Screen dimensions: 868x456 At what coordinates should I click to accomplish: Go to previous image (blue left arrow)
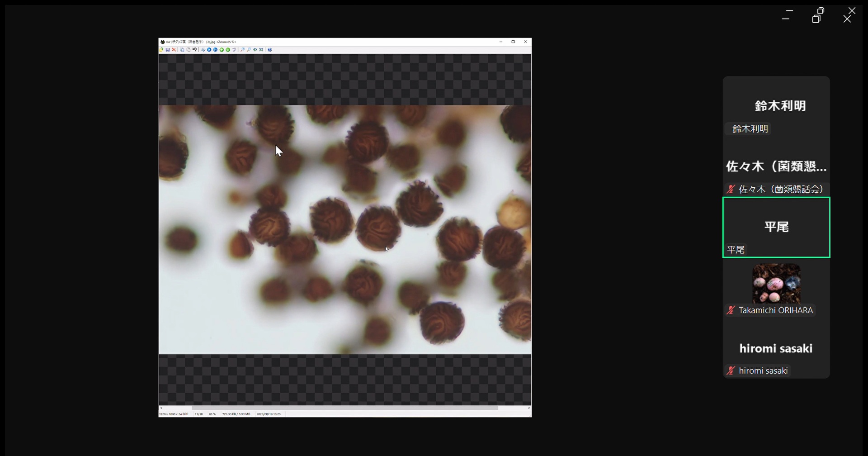click(x=209, y=50)
